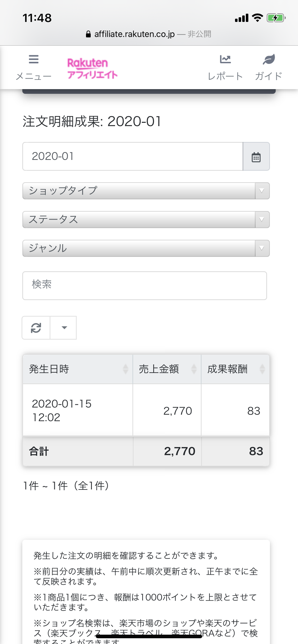Sort table by 売上金額 column
Screen dimensions: 298x644
point(167,369)
